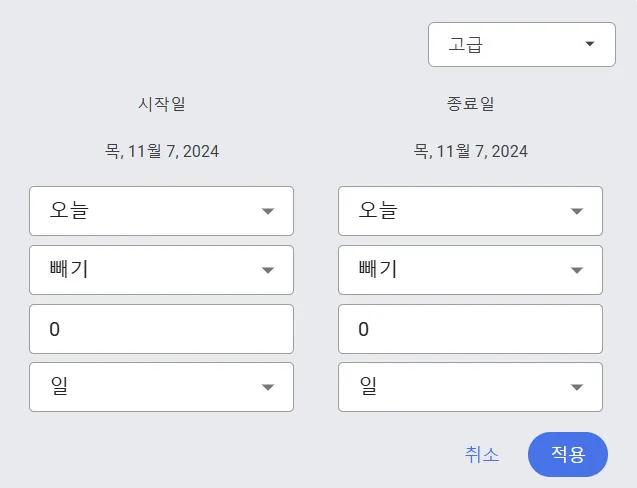This screenshot has width=637, height=488.
Task: Click the arrow icon of the start date 일 dropdown
Action: pyautogui.click(x=268, y=387)
